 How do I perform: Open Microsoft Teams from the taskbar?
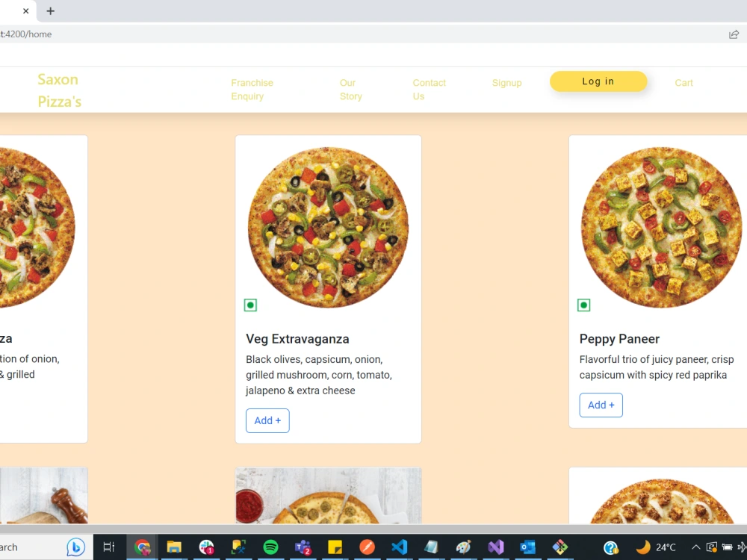pyautogui.click(x=303, y=547)
